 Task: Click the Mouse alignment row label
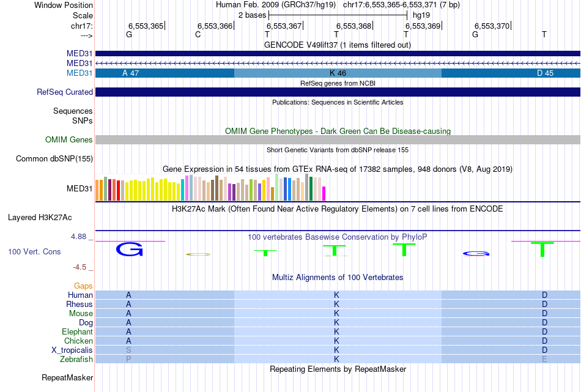coord(81,314)
